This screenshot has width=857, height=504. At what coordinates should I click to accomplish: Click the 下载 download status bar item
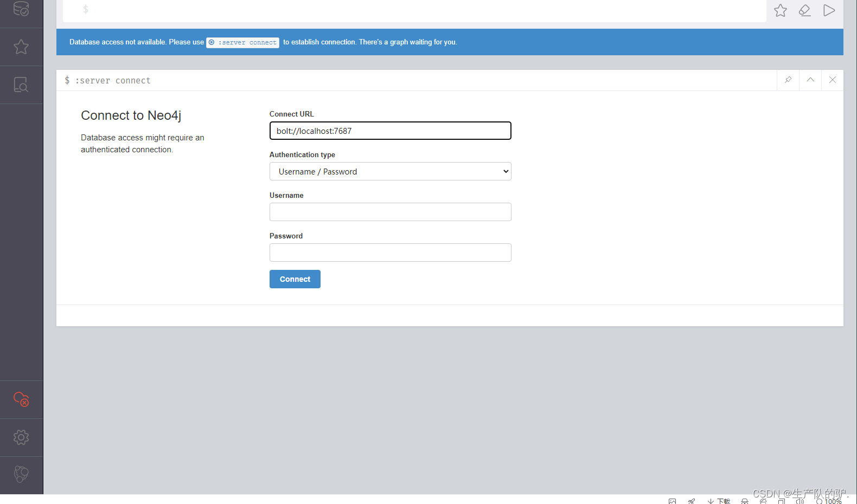pos(719,501)
